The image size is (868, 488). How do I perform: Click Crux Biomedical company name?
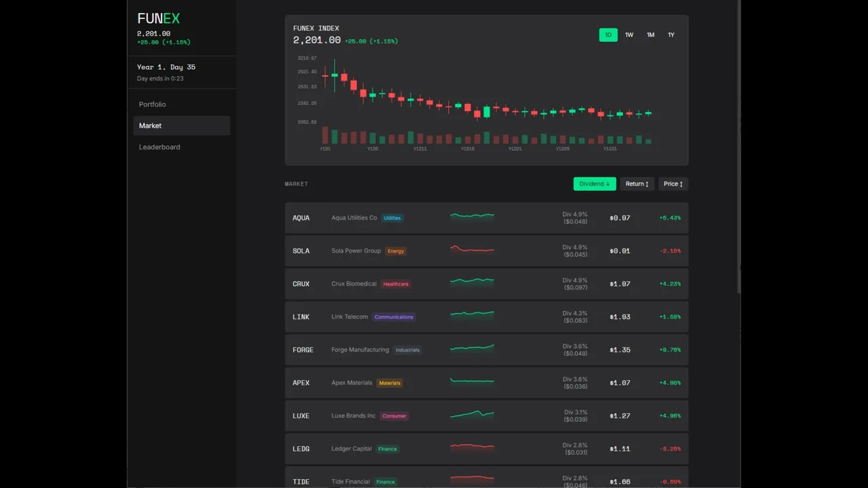coord(354,284)
